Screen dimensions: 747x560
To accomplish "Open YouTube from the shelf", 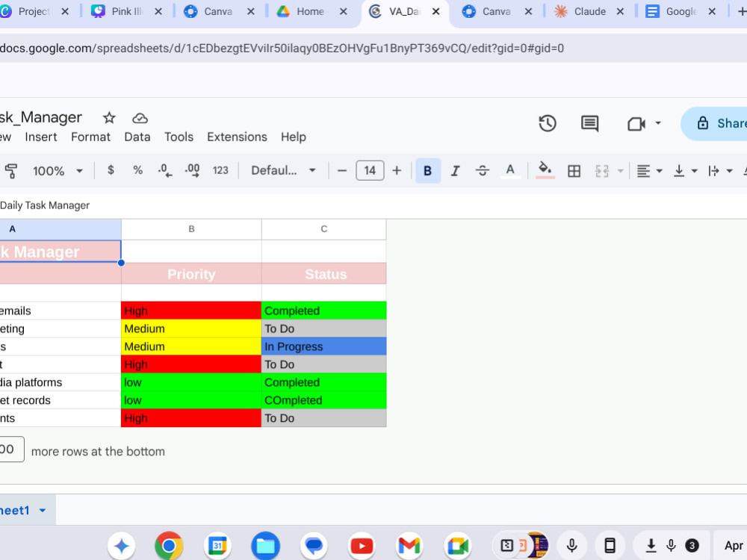I will pyautogui.click(x=362, y=546).
